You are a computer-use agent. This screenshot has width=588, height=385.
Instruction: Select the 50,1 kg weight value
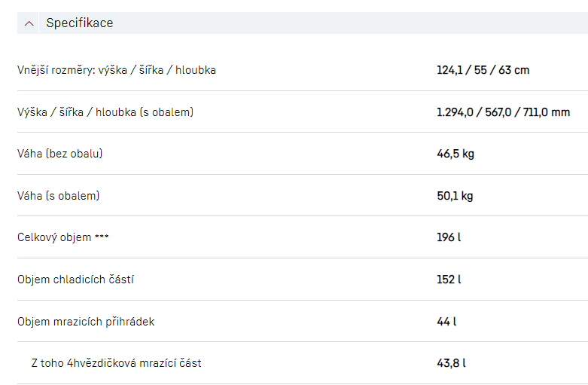455,196
